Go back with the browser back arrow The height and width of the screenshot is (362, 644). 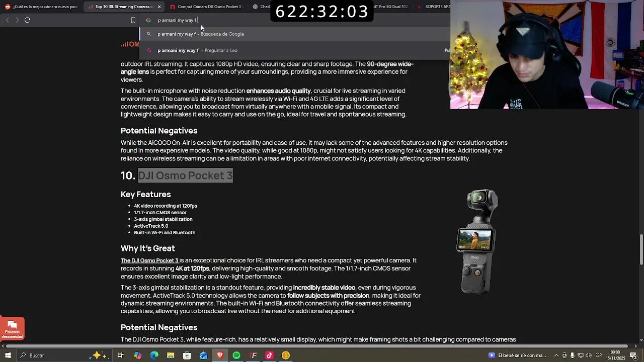tap(7, 20)
